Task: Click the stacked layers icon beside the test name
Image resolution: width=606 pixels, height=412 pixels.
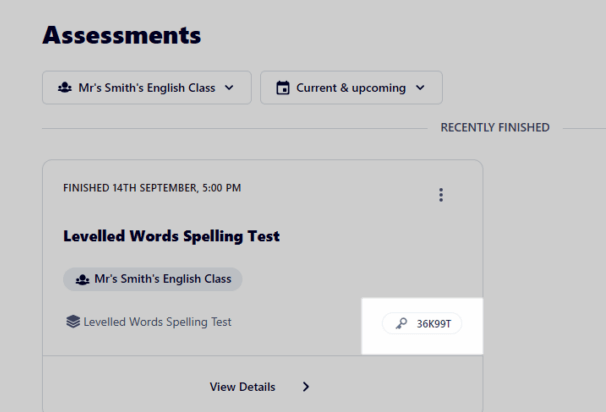Action: click(x=73, y=322)
